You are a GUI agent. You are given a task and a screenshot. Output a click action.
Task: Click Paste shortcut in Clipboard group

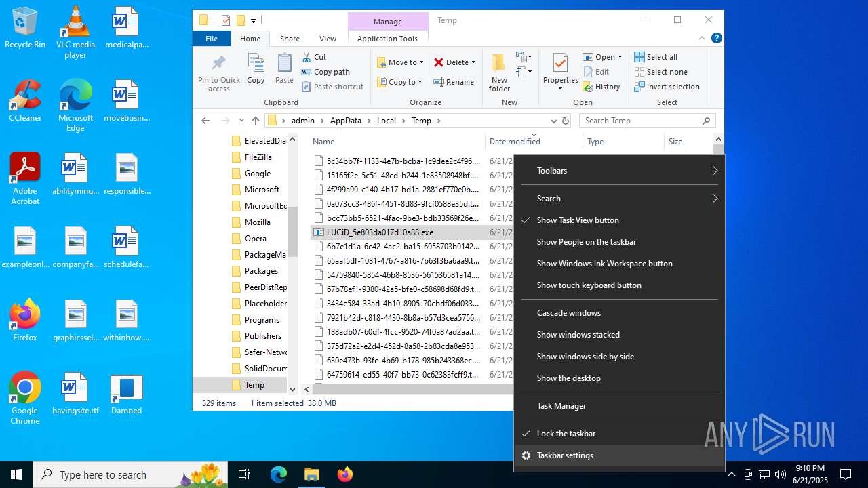pyautogui.click(x=333, y=87)
